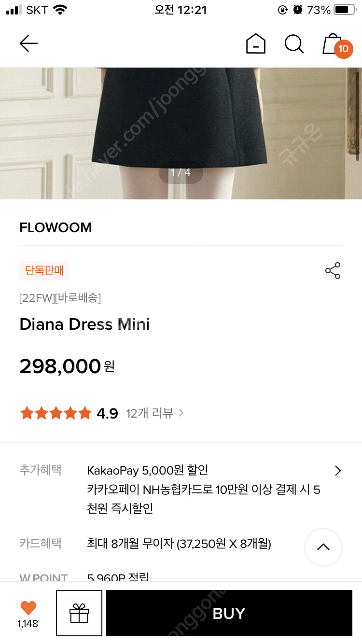Screen dimensions: 362x644
Task: Toggle the heart wishlist icon
Action: (x=28, y=608)
